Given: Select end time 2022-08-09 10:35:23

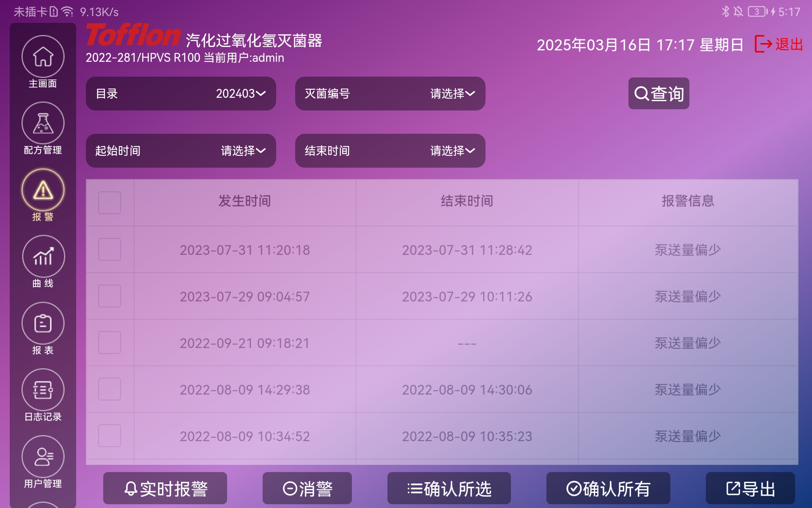Looking at the screenshot, I should 467,436.
